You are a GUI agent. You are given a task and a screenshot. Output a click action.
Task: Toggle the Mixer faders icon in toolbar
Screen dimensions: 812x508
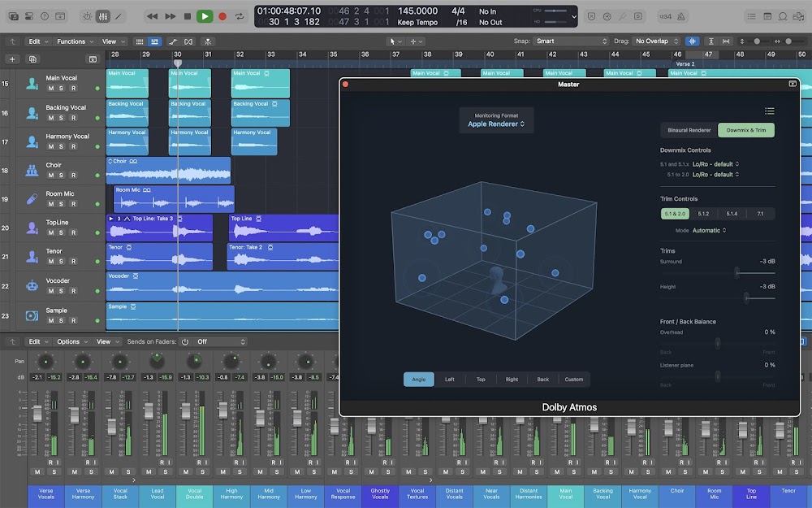[102, 16]
